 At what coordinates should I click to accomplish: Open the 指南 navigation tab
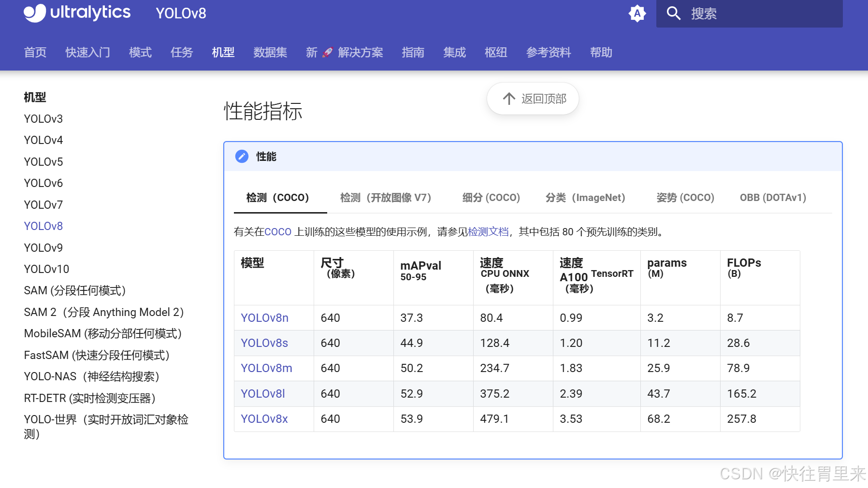413,52
